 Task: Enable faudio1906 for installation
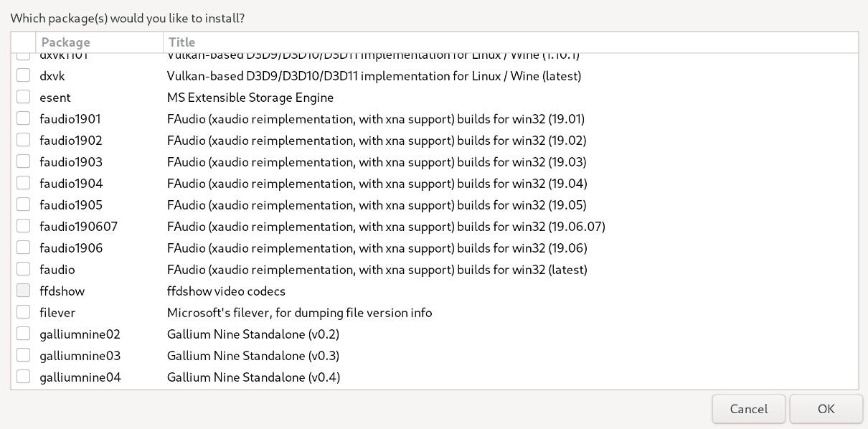pyautogui.click(x=23, y=247)
